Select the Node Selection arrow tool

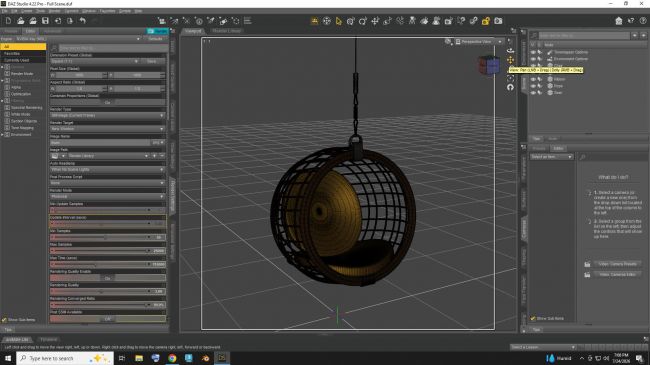tap(339, 21)
